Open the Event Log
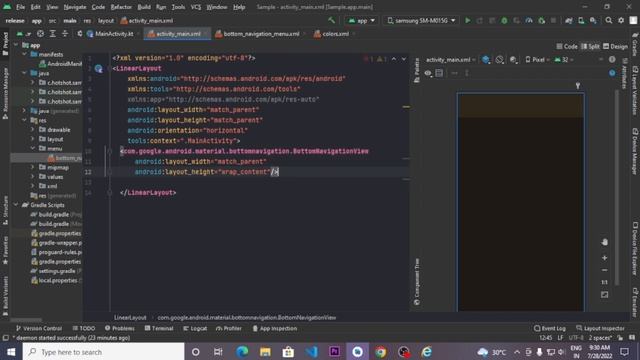The width and height of the screenshot is (640, 360). pyautogui.click(x=549, y=328)
